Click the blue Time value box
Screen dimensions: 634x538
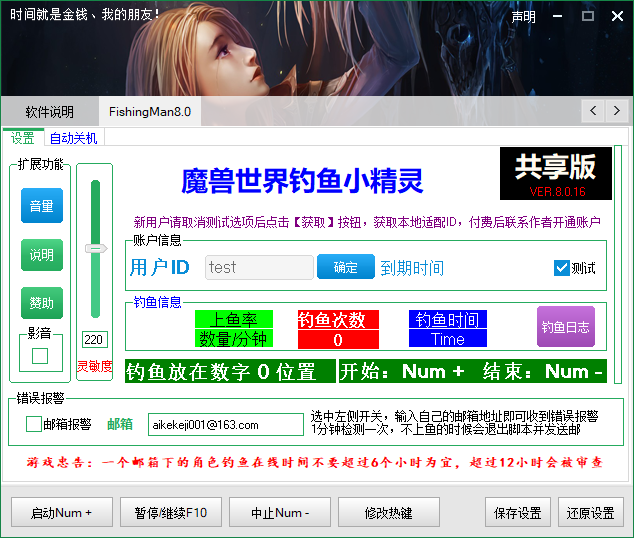(x=448, y=339)
